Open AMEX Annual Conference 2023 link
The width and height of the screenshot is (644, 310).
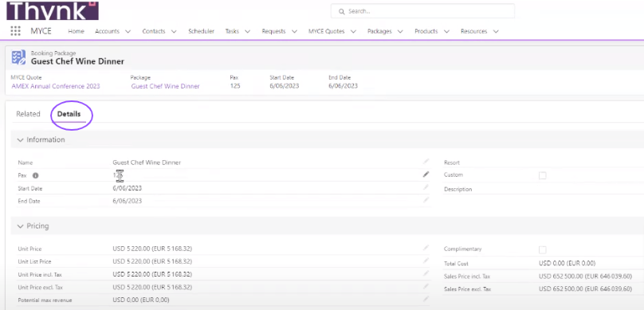56,86
